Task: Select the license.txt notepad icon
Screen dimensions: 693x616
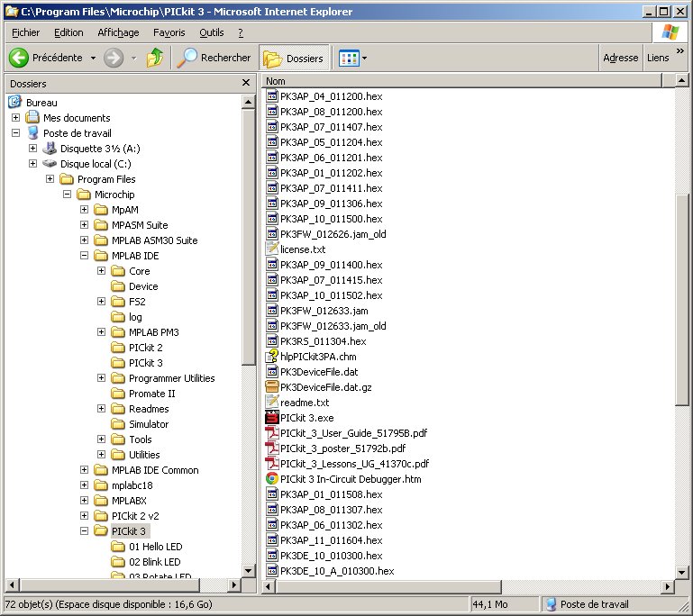Action: point(272,249)
